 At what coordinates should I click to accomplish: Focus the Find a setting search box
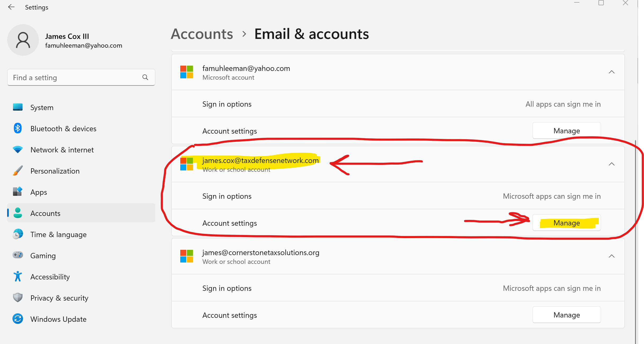click(x=81, y=77)
